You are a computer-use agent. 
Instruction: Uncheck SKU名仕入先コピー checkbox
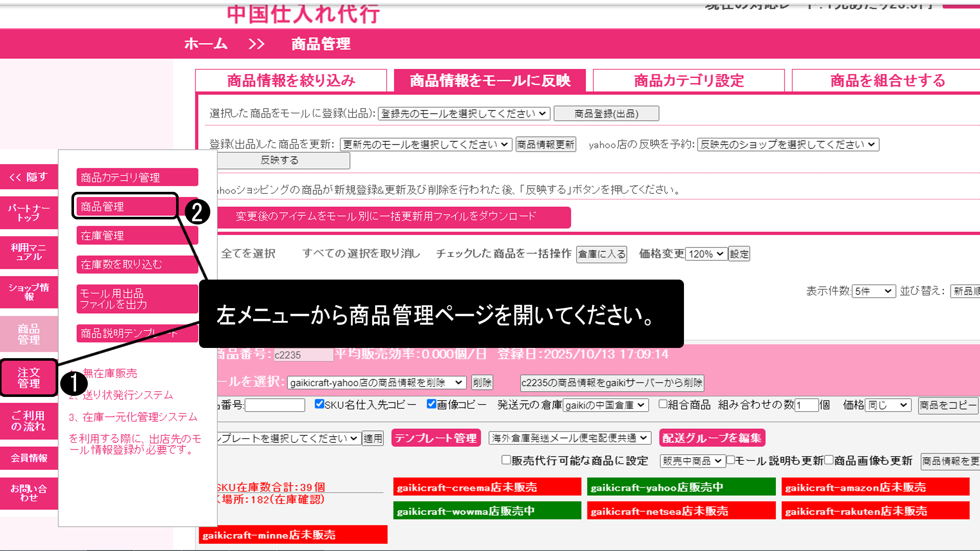pyautogui.click(x=320, y=404)
